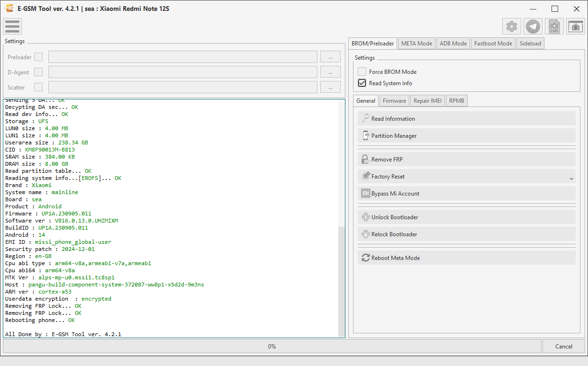Click the Relock Bootloader android icon

point(366,234)
